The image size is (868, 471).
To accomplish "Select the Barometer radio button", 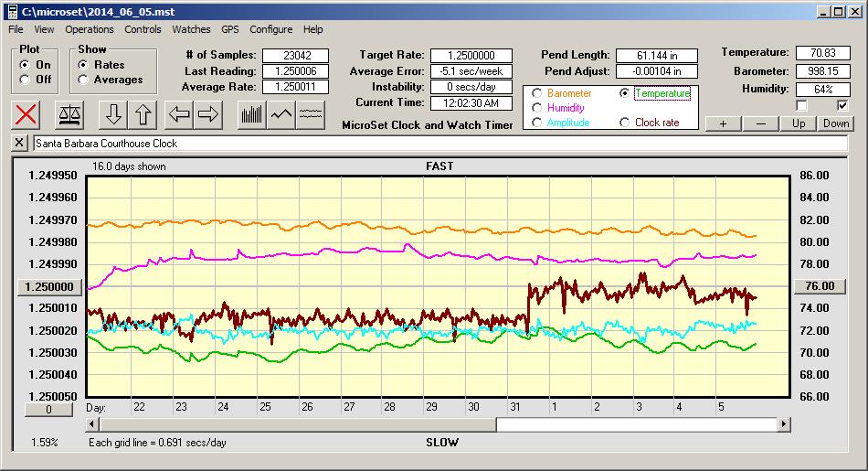I will [536, 93].
